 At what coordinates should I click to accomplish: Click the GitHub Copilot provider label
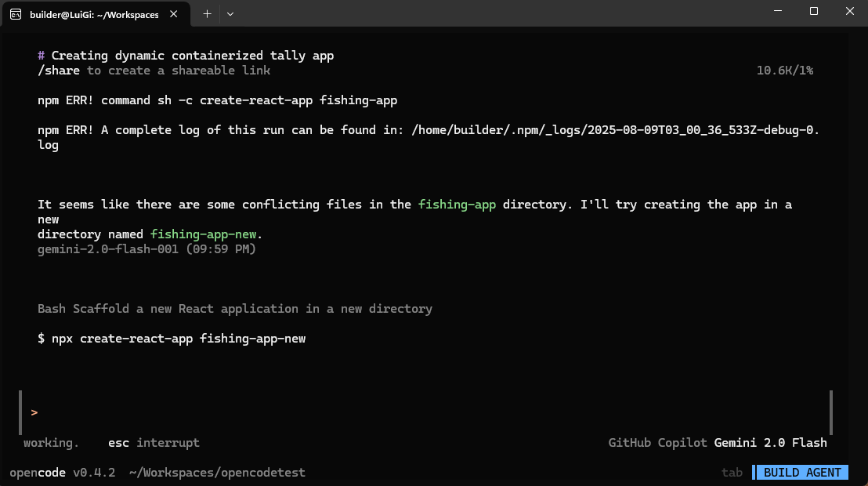pyautogui.click(x=657, y=443)
